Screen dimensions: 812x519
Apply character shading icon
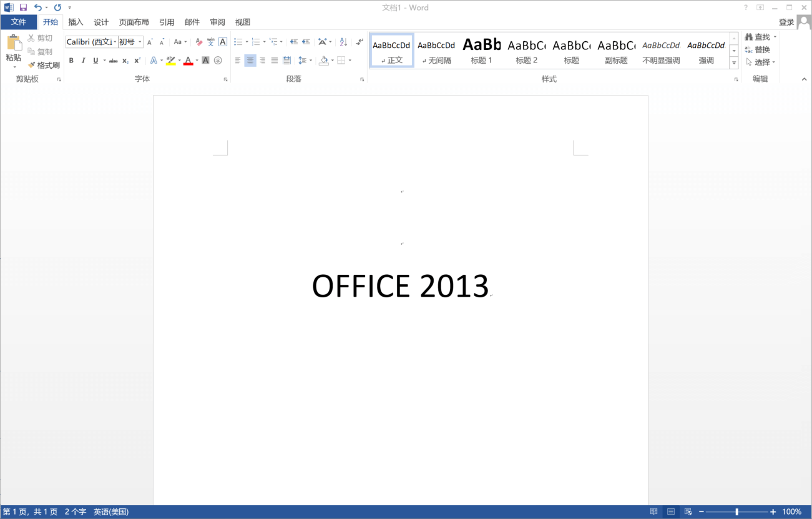[205, 61]
